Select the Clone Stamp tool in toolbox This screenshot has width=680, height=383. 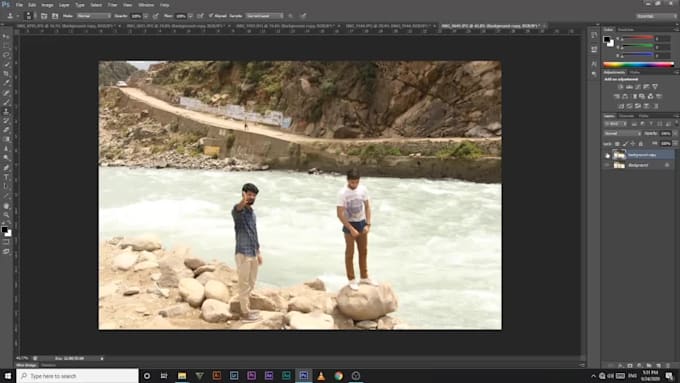pyautogui.click(x=6, y=111)
